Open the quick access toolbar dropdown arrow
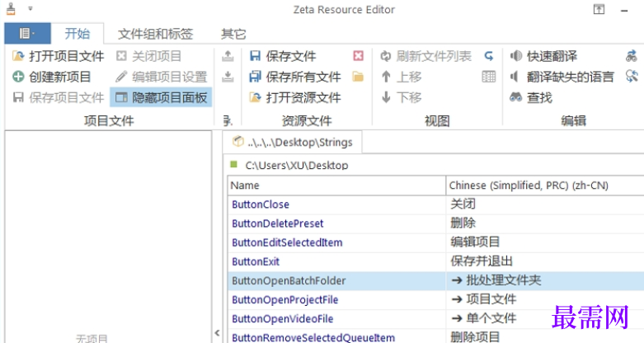The image size is (644, 343). (x=30, y=8)
